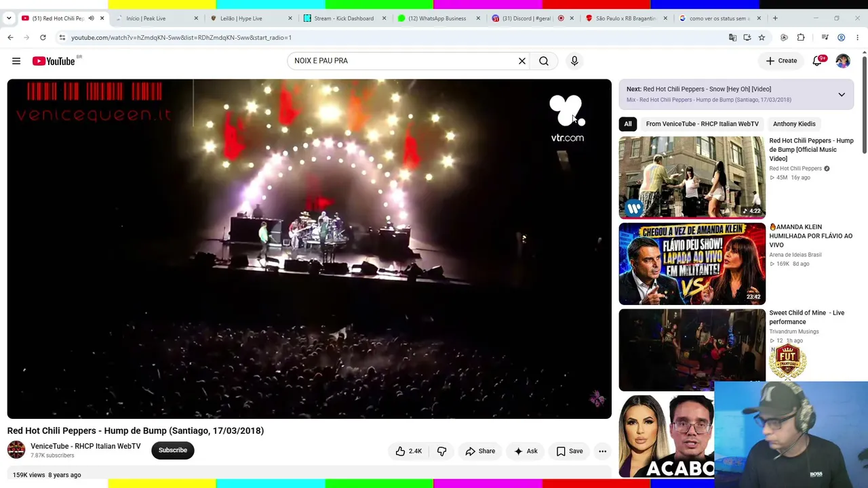Screen dimensions: 868x488
Task: Open Sweet Child of Mine live performance title
Action: coord(807,317)
